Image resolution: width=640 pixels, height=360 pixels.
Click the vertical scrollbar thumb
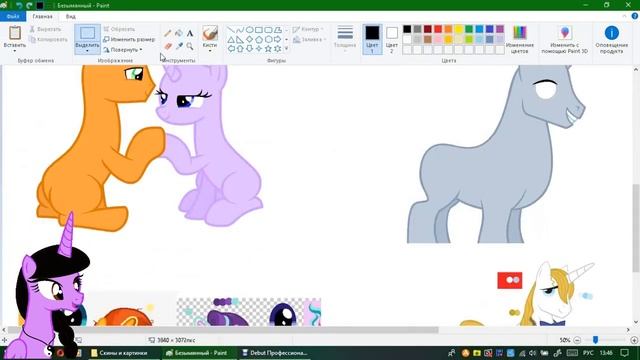coord(636,227)
